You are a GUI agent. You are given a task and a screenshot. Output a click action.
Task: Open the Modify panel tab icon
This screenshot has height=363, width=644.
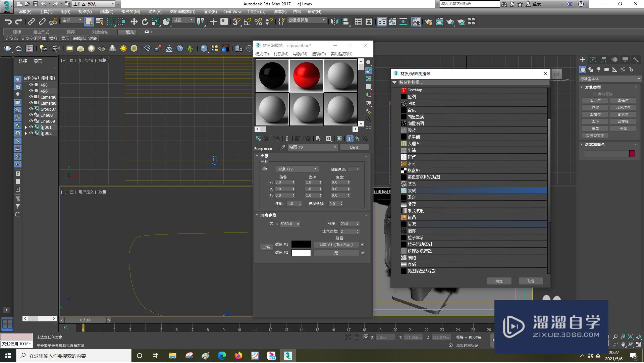pos(593,60)
